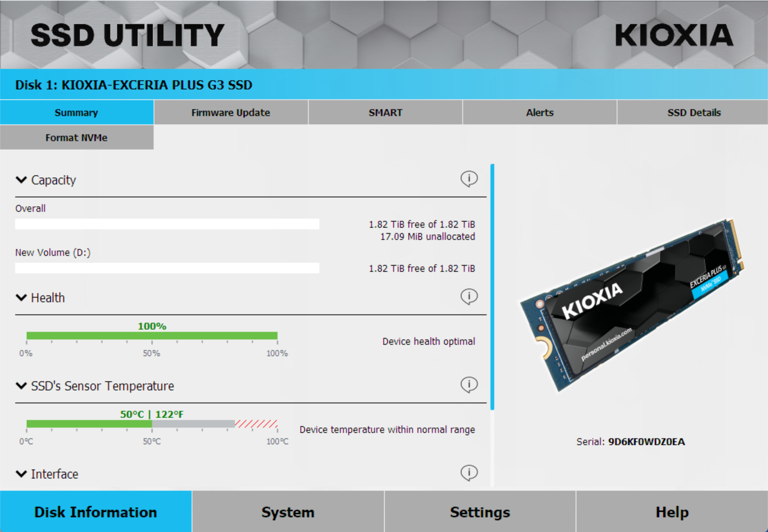Open the Settings bottom tab
Screen dimensions: 768x532
[480, 512]
